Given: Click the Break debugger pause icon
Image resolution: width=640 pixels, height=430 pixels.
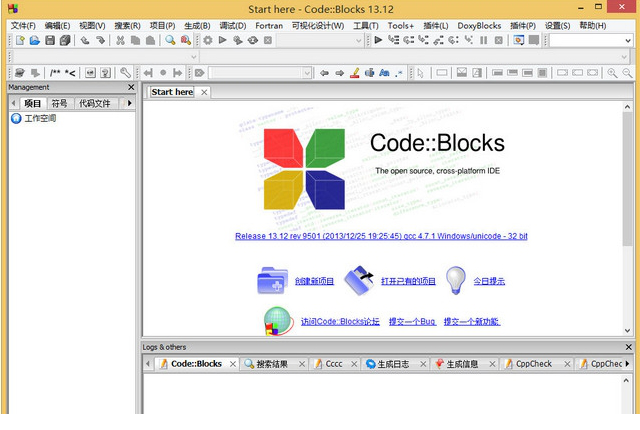Looking at the screenshot, I should [x=484, y=40].
